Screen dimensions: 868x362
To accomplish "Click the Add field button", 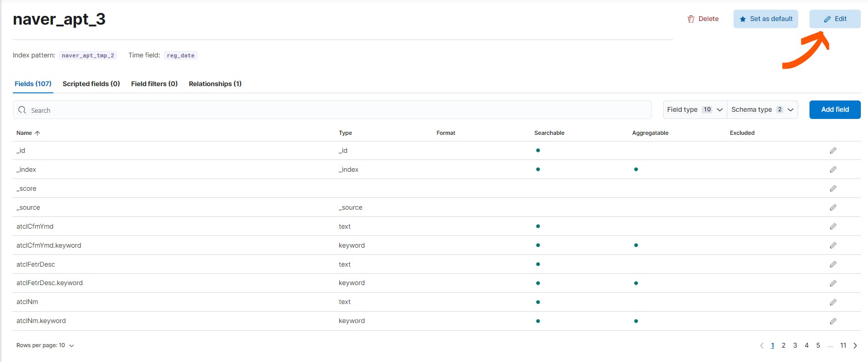I will click(835, 110).
